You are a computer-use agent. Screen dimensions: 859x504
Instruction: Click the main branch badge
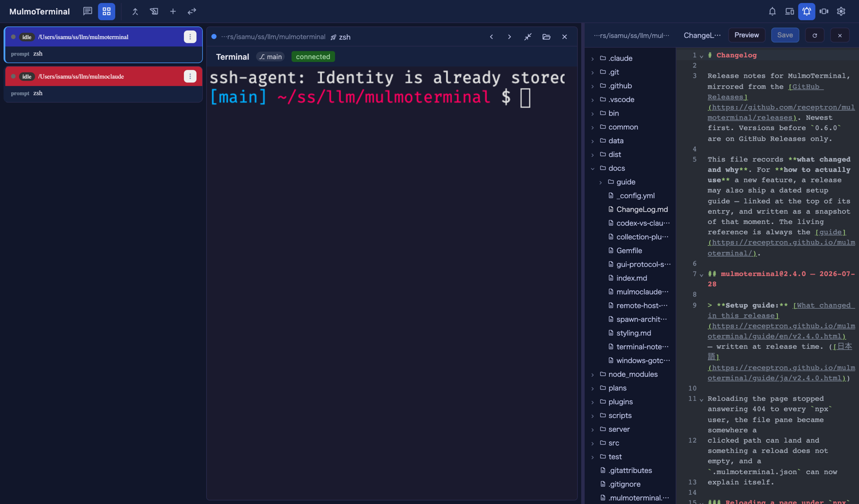tap(271, 57)
